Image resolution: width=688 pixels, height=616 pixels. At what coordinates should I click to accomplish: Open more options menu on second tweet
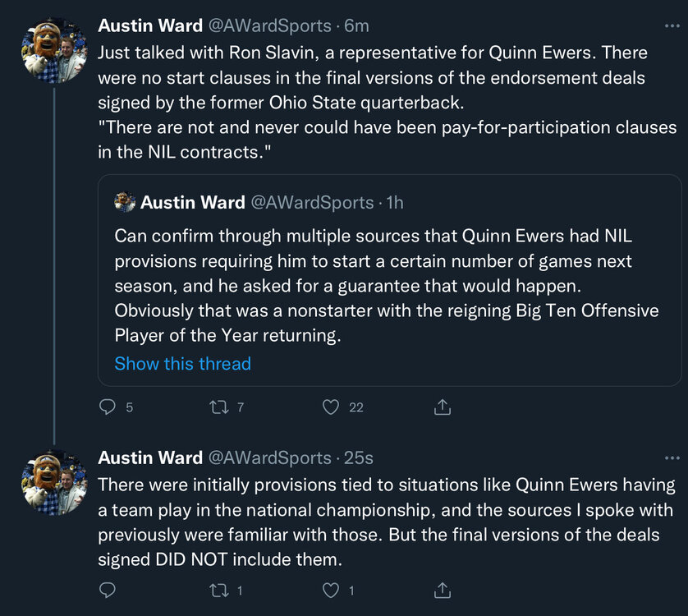672,457
